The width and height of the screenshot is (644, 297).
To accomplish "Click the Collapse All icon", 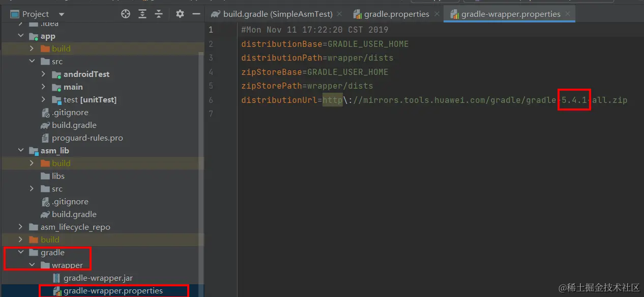I will [x=159, y=14].
